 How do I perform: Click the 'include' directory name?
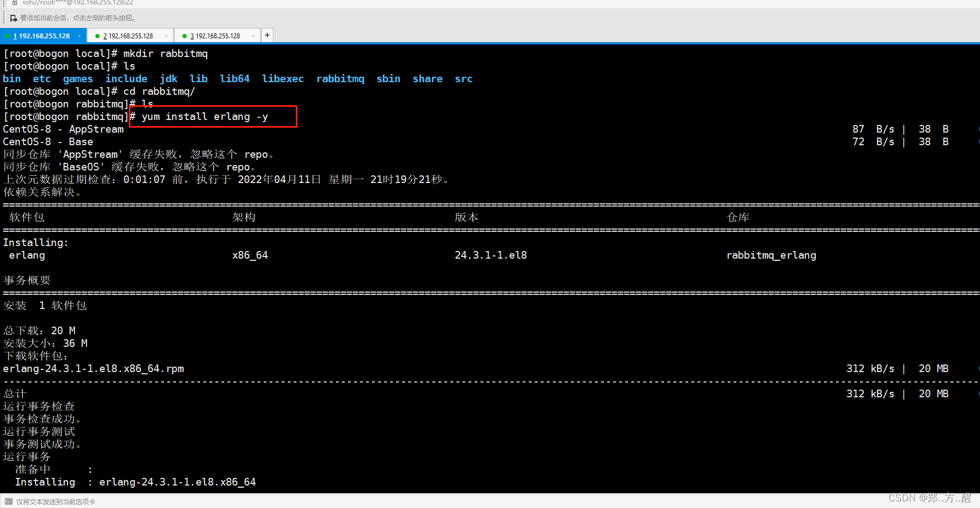click(x=127, y=79)
